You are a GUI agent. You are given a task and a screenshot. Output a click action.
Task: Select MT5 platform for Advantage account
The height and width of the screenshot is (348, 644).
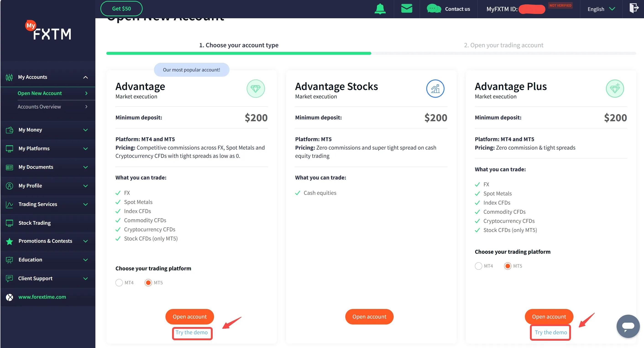[x=148, y=283]
